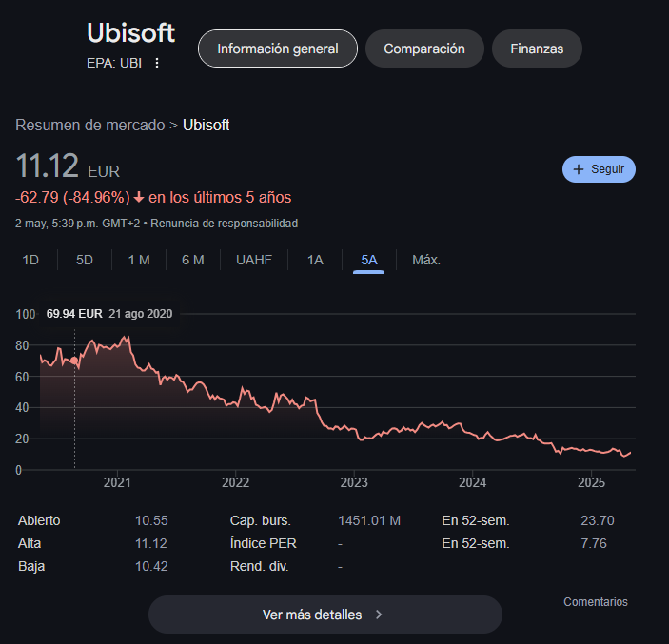Click the 69.94 EUR tooltip value
The height and width of the screenshot is (644, 669).
tap(74, 314)
